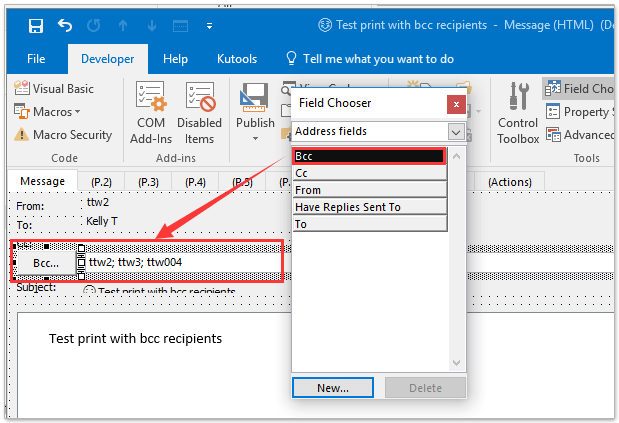Toggle the Field Chooser button
Viewport: 619px width, 423px height.
578,88
